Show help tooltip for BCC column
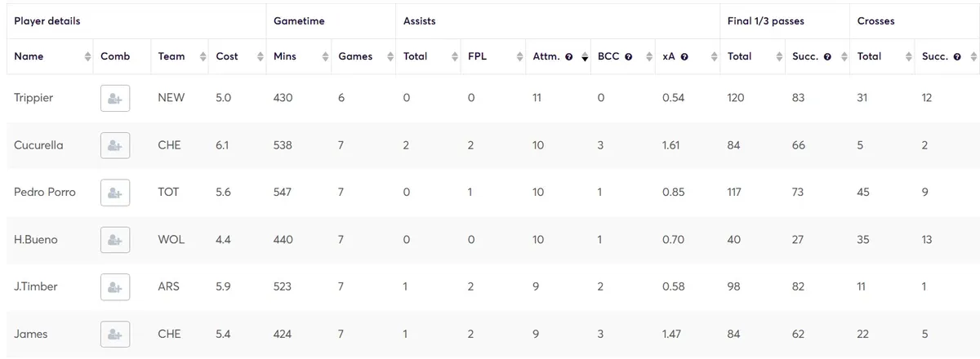 pyautogui.click(x=629, y=57)
